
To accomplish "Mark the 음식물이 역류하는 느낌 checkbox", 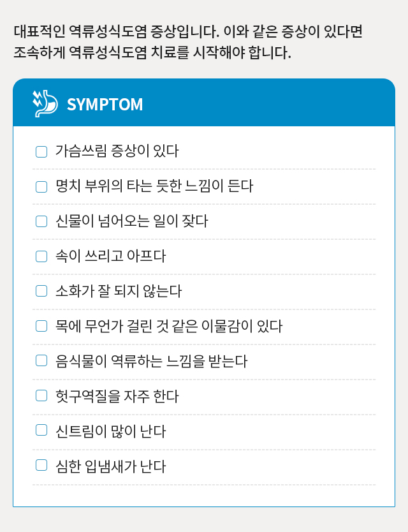I will click(x=41, y=362).
